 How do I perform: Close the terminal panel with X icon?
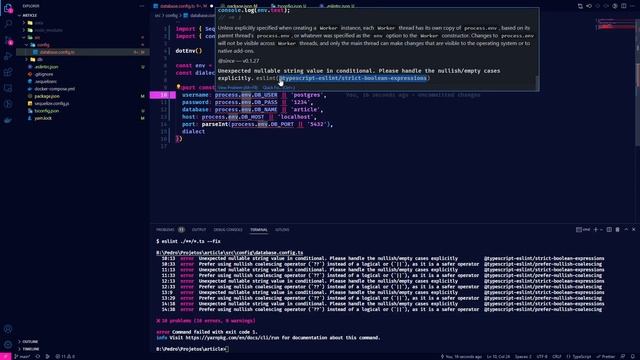[633, 230]
